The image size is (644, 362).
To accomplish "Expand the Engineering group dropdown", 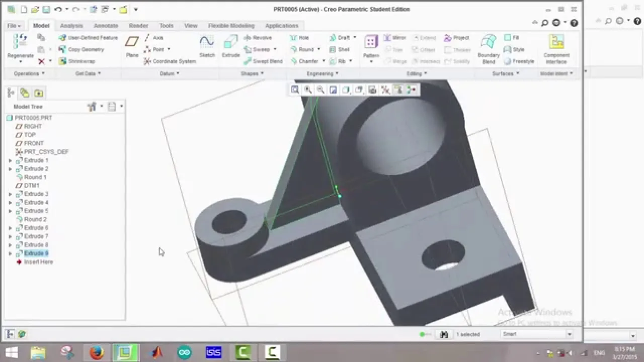I will [x=323, y=73].
